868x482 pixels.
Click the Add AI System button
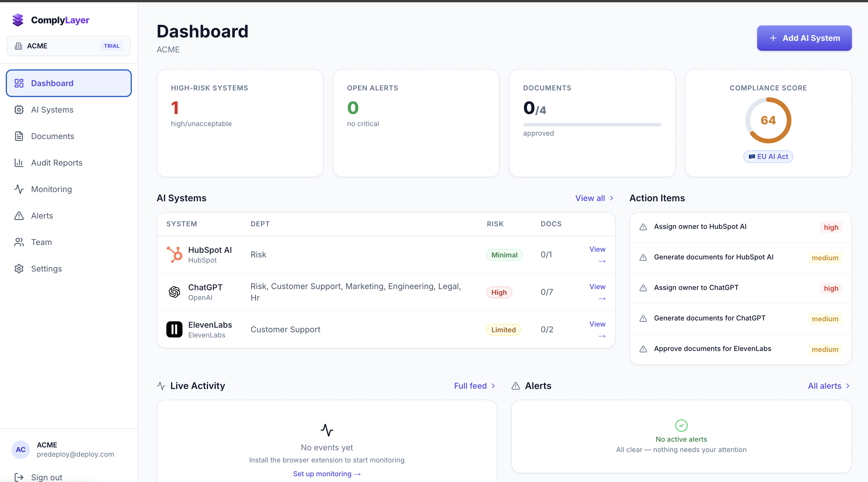tap(804, 38)
